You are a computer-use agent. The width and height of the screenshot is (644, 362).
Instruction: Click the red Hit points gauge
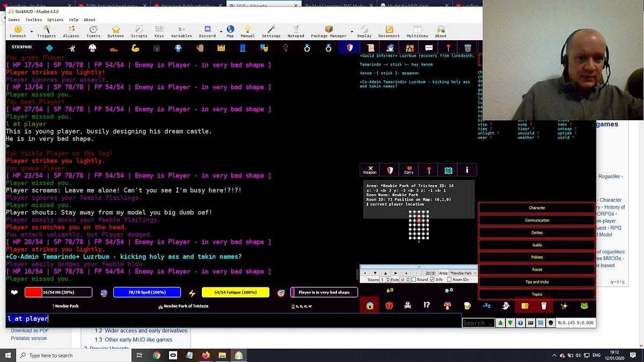coord(58,292)
